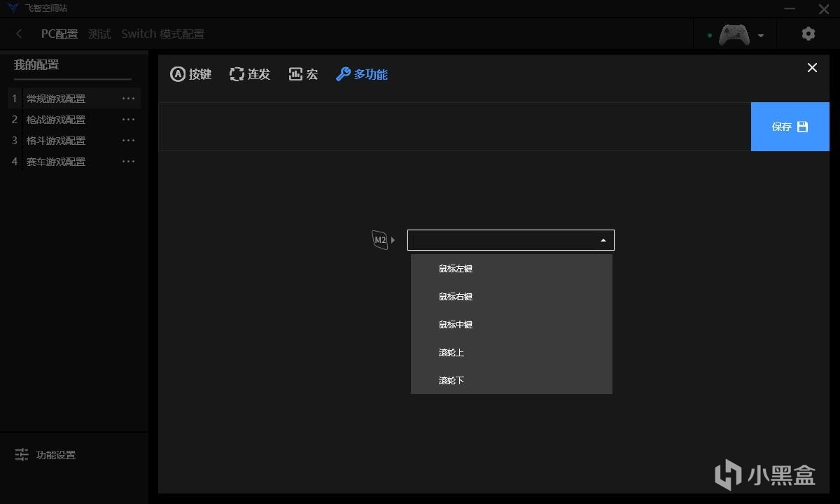Viewport: 840px width, 504px height.
Task: Collapse the M2 function combo box
Action: [603, 240]
